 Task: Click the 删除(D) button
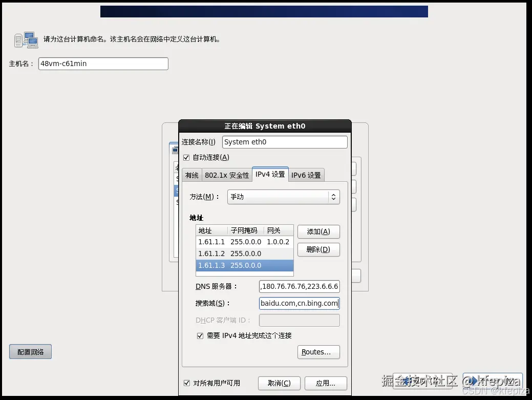(x=318, y=249)
